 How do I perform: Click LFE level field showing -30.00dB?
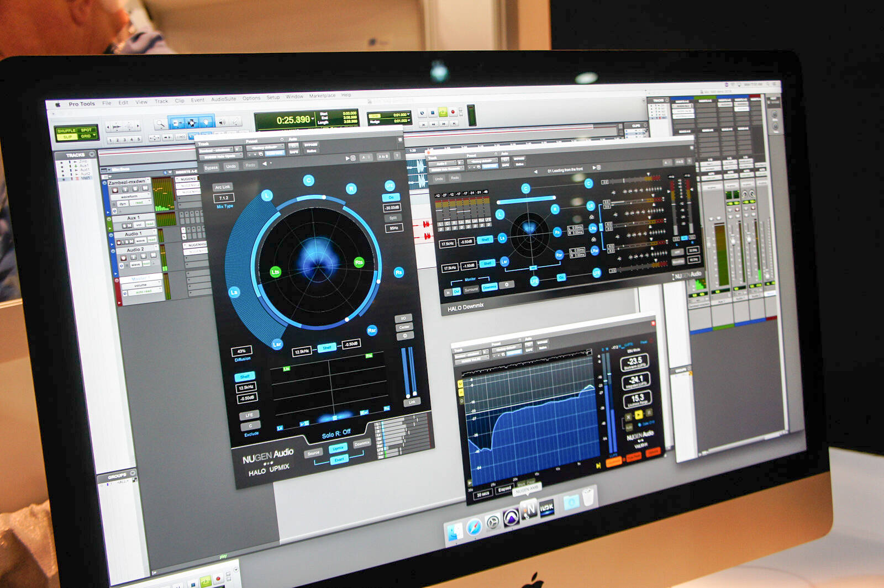click(x=392, y=208)
